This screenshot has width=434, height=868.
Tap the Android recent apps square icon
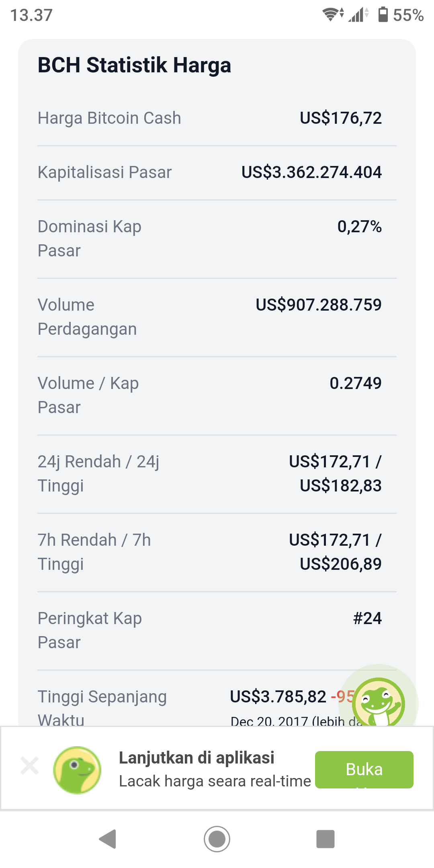pos(325,839)
